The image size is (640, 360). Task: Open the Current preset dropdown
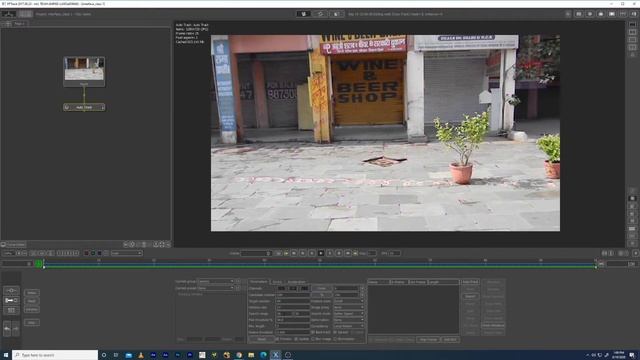pyautogui.click(x=216, y=288)
